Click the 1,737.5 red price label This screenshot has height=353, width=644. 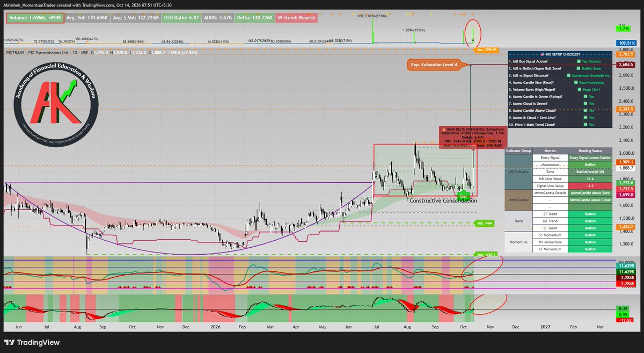pos(625,189)
